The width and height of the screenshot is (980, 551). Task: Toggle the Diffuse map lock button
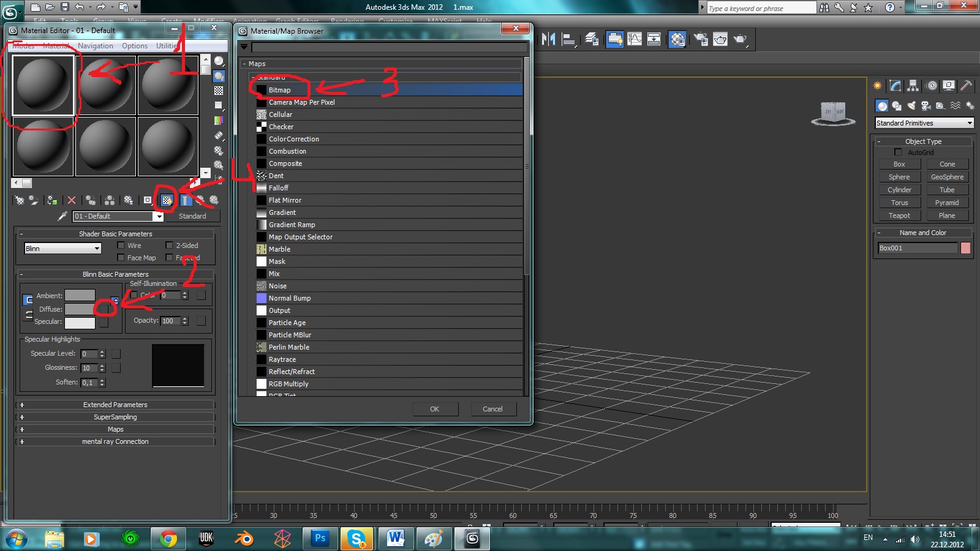(x=115, y=301)
